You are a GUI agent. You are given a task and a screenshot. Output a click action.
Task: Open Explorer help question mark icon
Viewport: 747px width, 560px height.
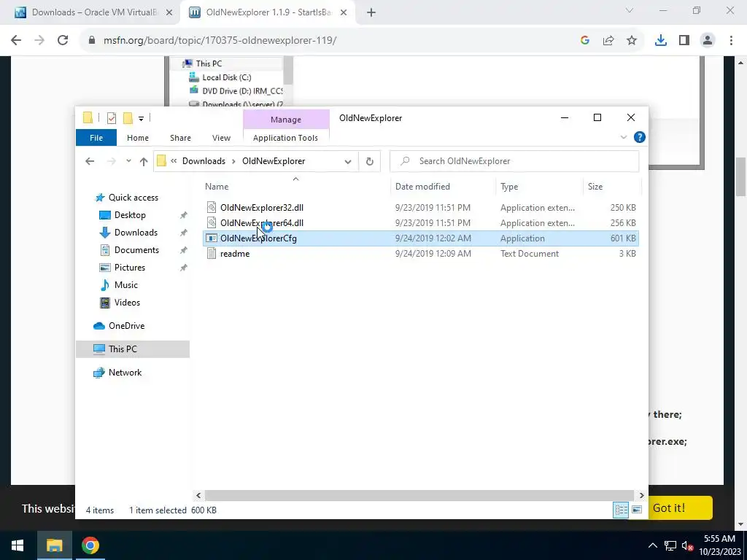point(639,137)
